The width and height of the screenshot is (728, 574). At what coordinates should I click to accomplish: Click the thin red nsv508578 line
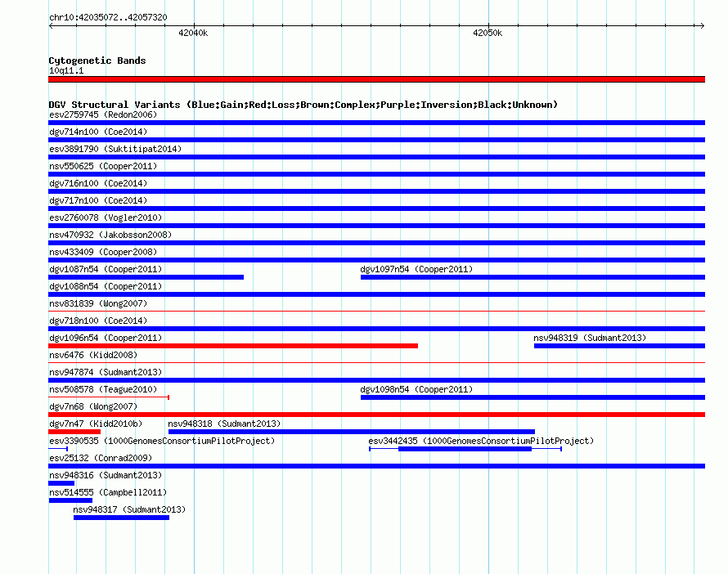pos(109,397)
